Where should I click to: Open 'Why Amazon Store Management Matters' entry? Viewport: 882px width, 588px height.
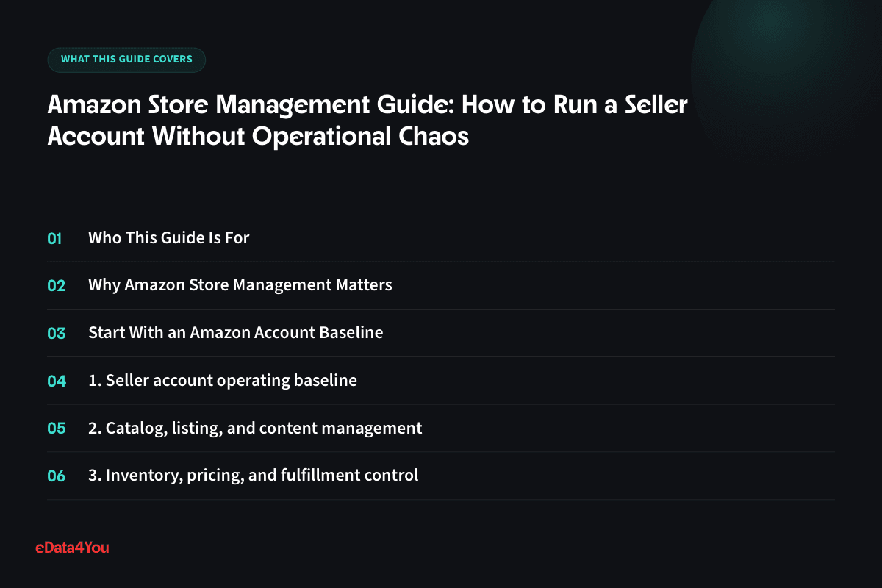click(x=240, y=285)
